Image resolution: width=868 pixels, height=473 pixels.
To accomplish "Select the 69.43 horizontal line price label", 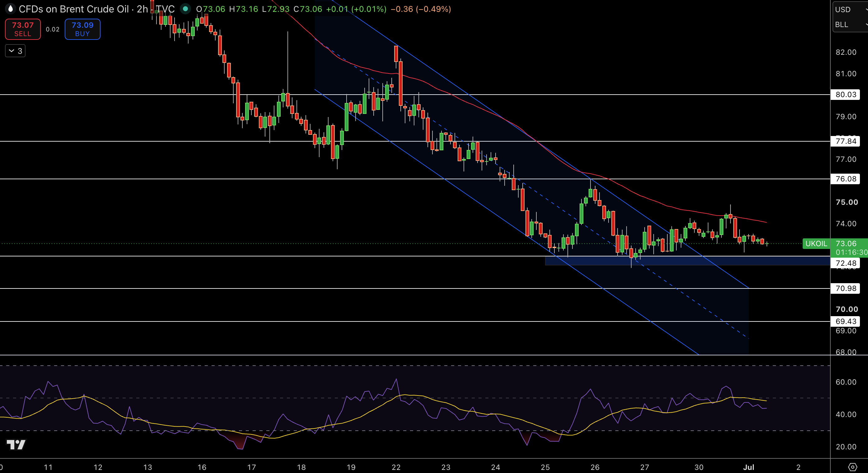I will click(846, 322).
